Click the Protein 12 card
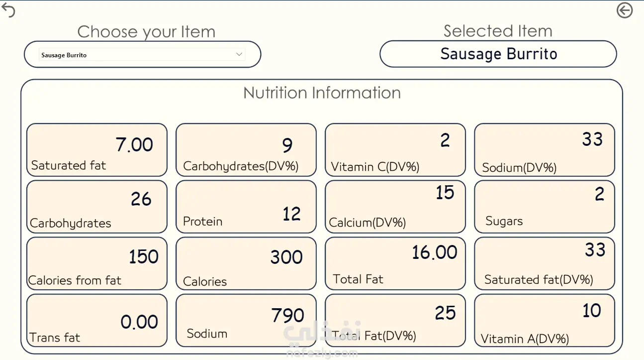644x360 pixels. point(246,207)
